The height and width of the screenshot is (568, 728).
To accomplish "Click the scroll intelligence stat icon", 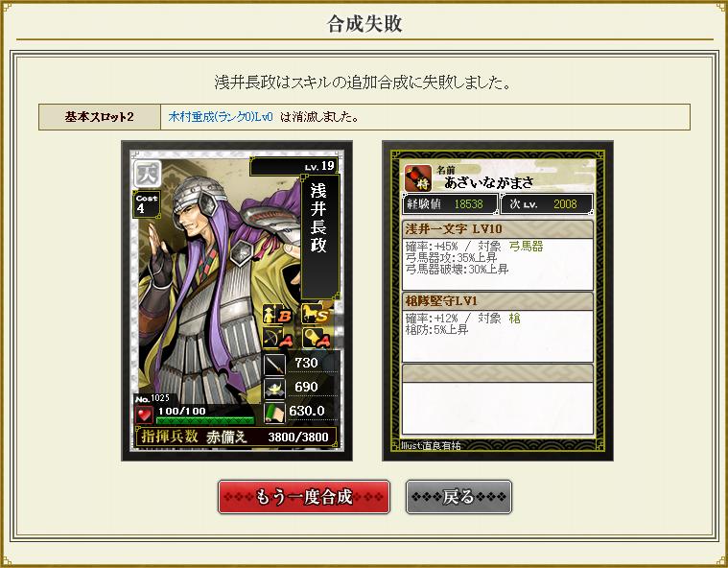I will tap(274, 413).
